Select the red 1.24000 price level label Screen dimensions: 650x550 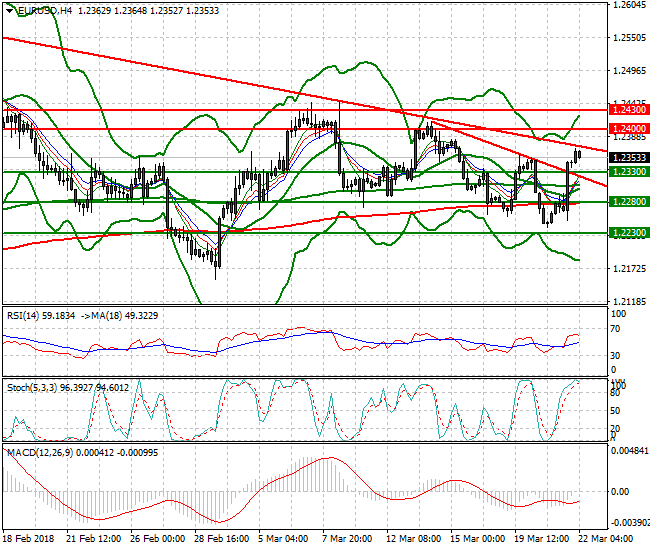pos(629,129)
